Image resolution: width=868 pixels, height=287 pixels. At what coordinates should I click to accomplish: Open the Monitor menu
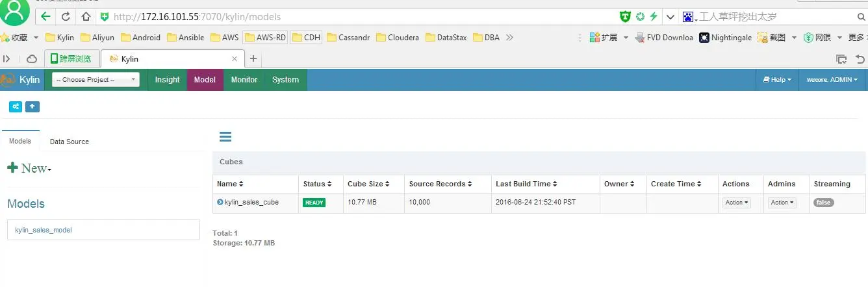(x=244, y=80)
